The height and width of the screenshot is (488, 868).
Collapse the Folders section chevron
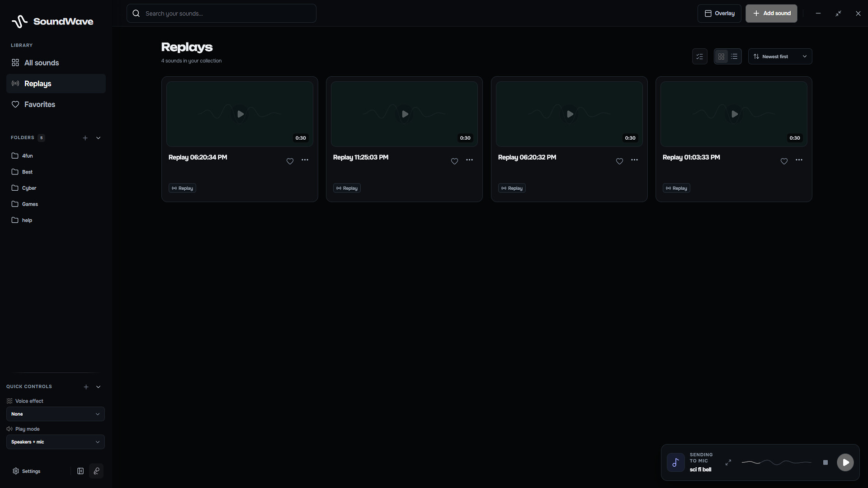[98, 138]
